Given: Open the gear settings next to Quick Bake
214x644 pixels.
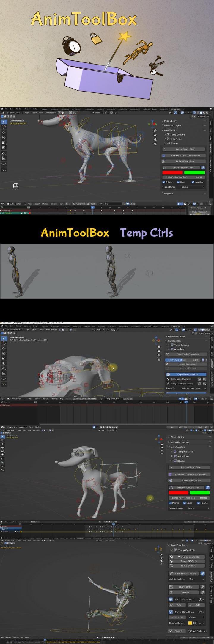Looking at the screenshot, I should click(202, 587).
